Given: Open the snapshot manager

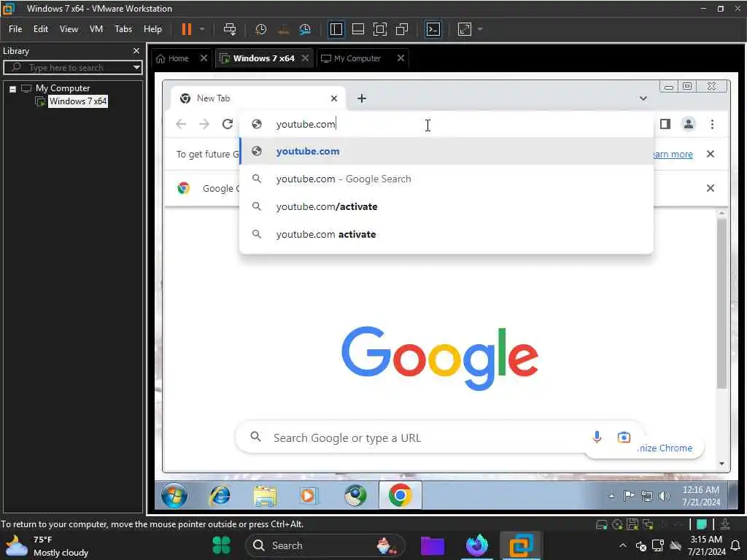Looking at the screenshot, I should (x=305, y=29).
